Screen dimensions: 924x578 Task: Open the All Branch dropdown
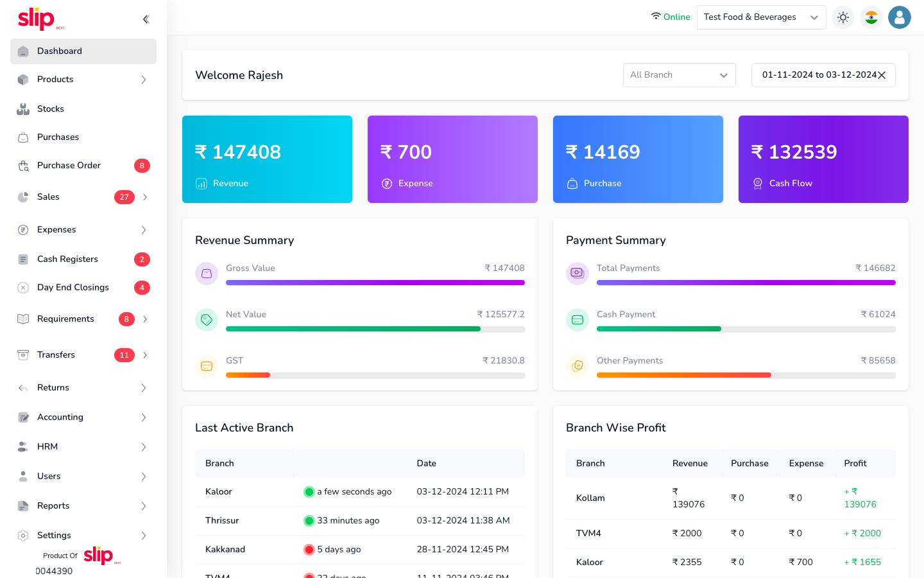(x=679, y=75)
